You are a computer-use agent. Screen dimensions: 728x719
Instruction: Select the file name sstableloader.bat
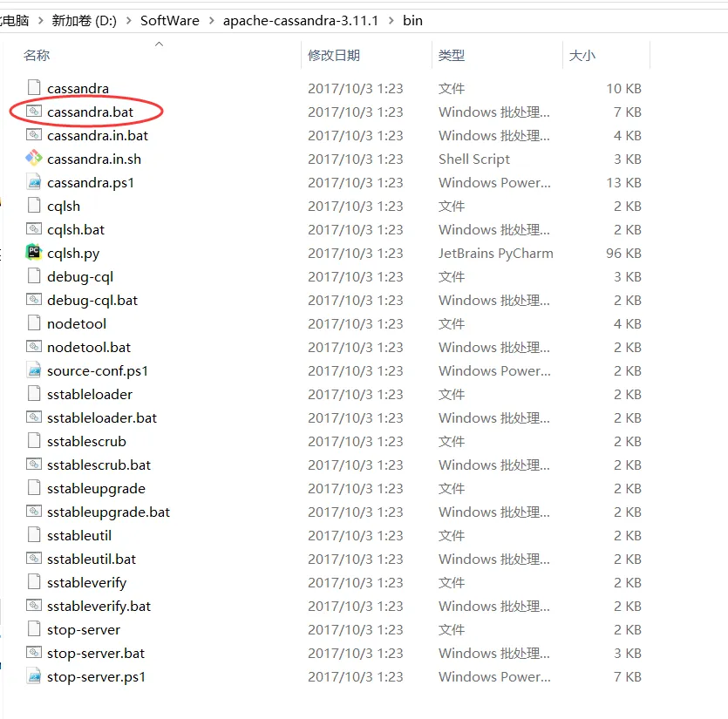tap(102, 417)
